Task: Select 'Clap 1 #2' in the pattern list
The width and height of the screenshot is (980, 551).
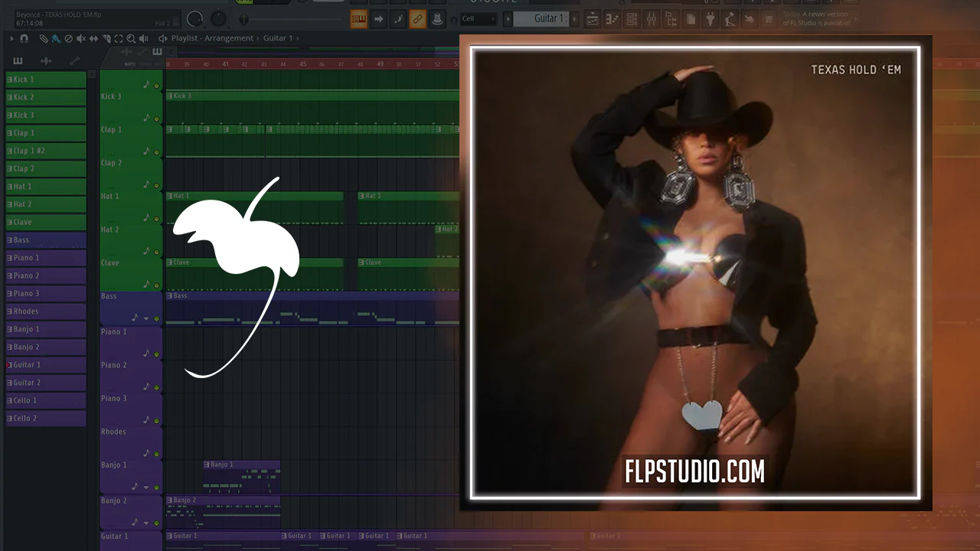Action: [x=46, y=151]
